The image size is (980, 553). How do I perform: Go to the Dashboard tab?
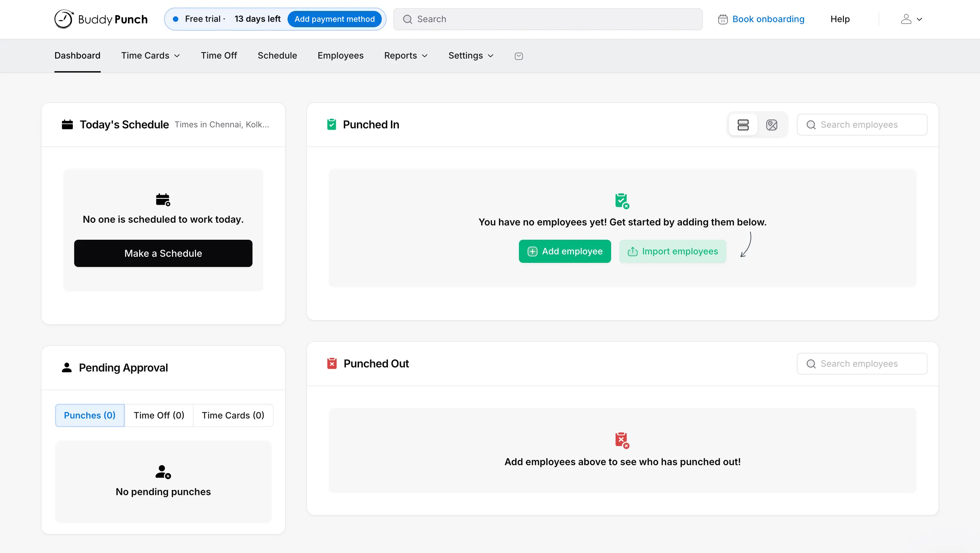click(77, 56)
